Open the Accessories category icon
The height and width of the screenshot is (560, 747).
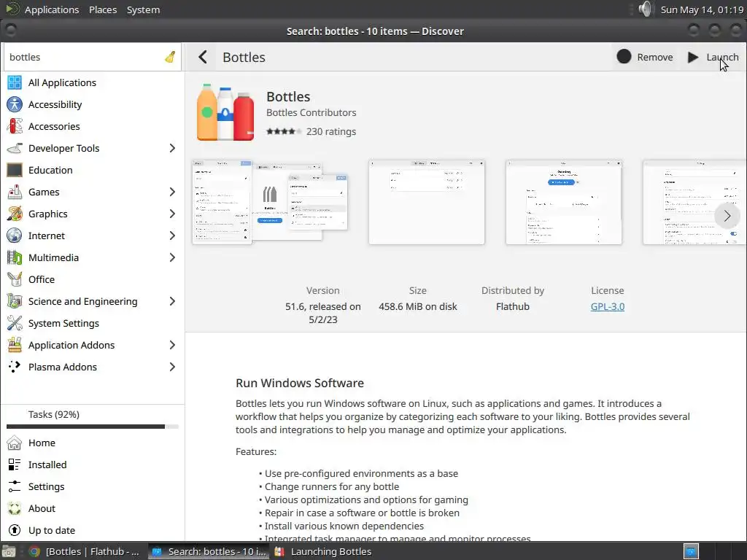(x=15, y=126)
